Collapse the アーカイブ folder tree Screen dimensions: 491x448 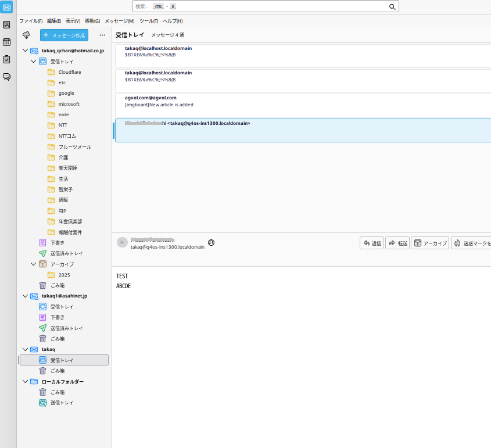[x=33, y=264]
